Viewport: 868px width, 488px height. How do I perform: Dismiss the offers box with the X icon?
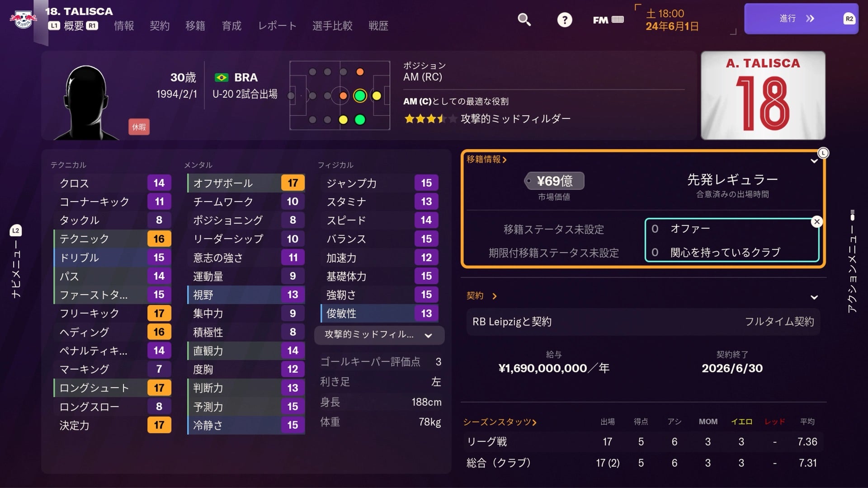(x=816, y=221)
